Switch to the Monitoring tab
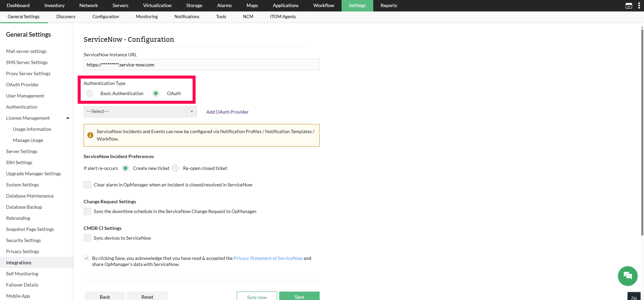 click(x=147, y=17)
